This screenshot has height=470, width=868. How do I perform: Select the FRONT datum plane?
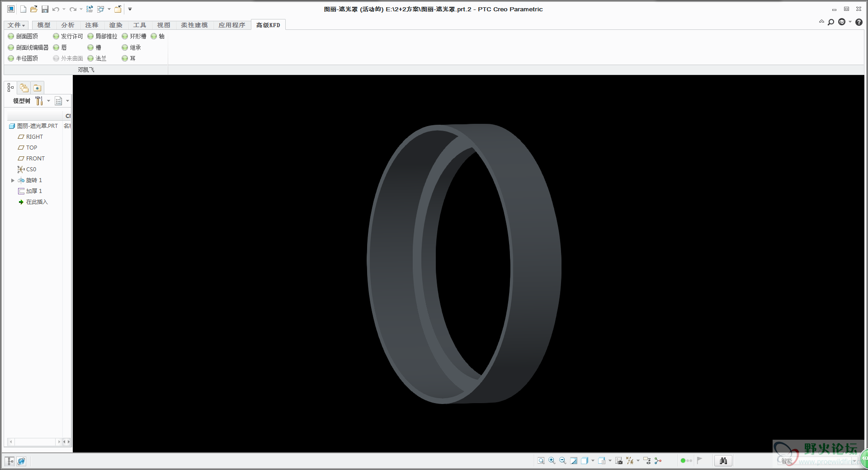pos(31,159)
